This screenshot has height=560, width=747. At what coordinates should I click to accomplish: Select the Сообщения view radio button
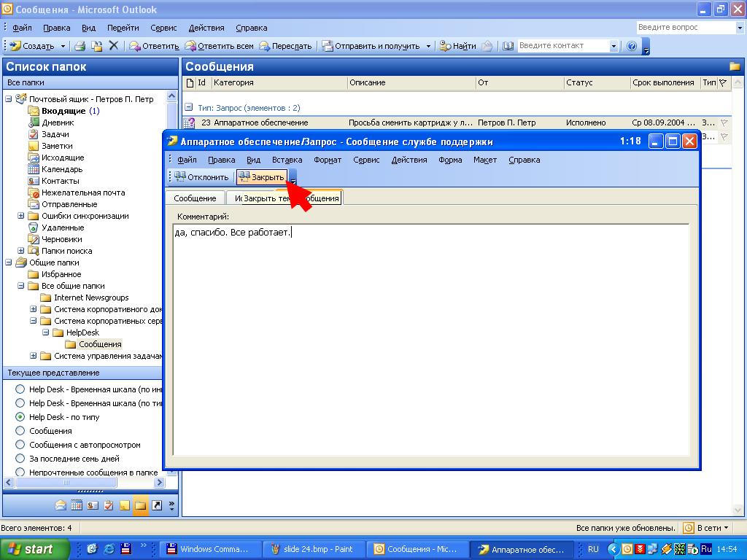pos(20,430)
